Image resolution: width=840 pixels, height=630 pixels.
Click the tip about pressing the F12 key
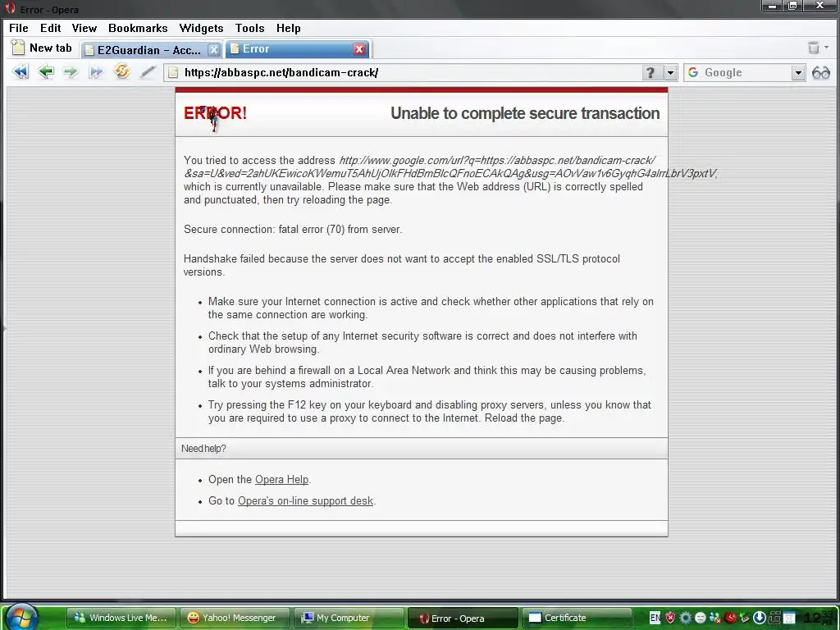[430, 412]
